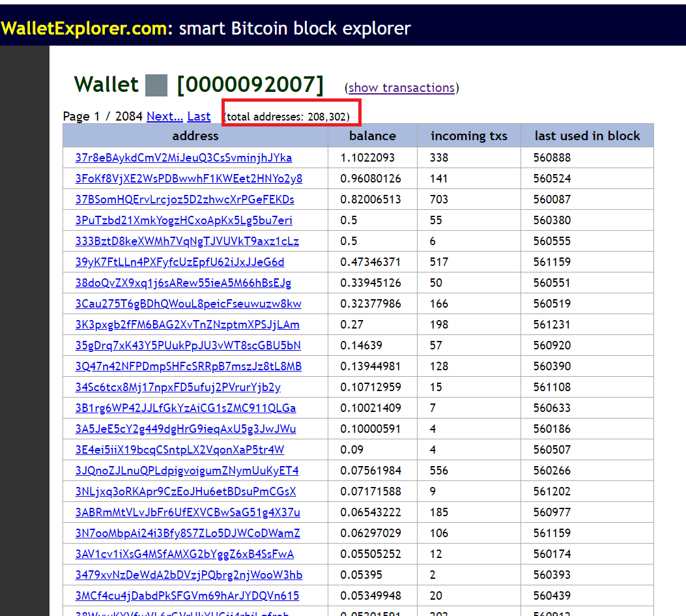Select balance value 1.1022093

(x=367, y=158)
